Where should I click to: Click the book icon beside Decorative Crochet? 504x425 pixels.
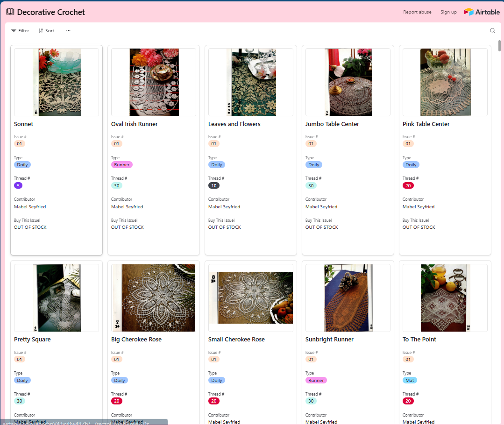[x=10, y=12]
